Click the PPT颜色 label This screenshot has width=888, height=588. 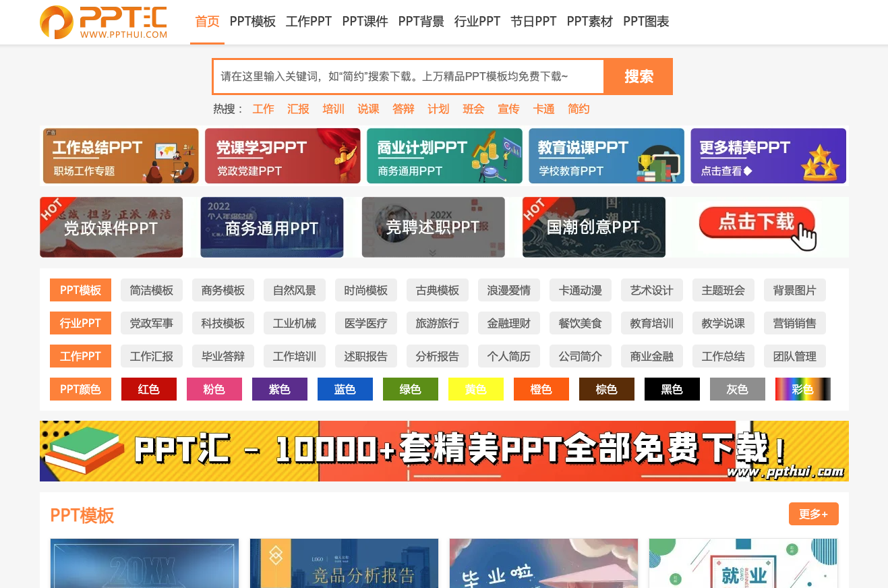click(x=80, y=389)
